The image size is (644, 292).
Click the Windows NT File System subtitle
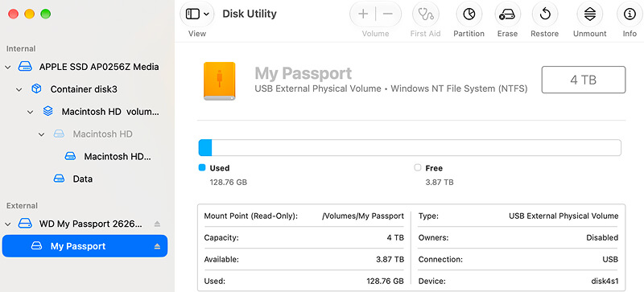459,88
